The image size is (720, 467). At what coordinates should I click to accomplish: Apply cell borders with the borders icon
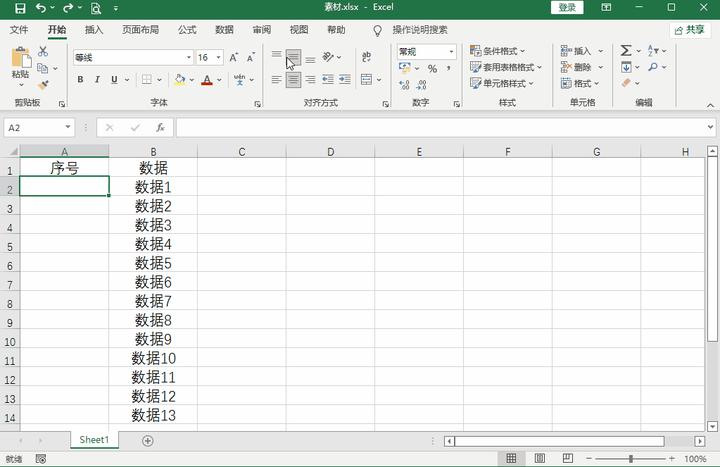pyautogui.click(x=146, y=79)
